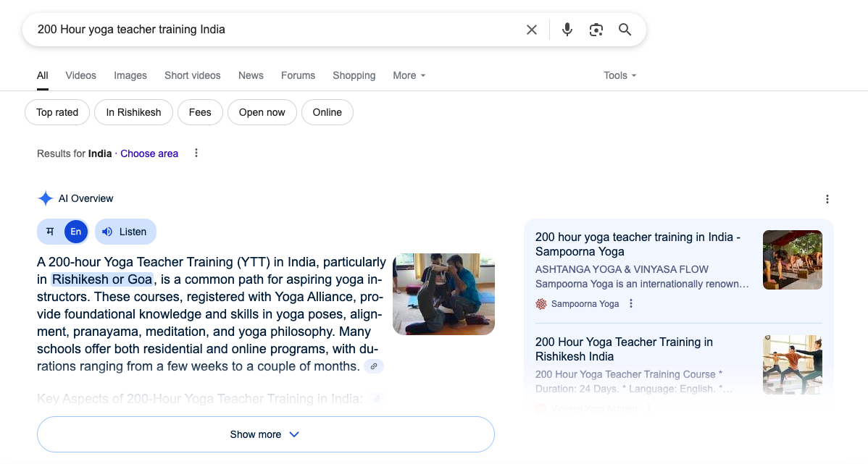Open Sampoorna Yoga class thumbnail image
This screenshot has width=868, height=464.
point(792,260)
